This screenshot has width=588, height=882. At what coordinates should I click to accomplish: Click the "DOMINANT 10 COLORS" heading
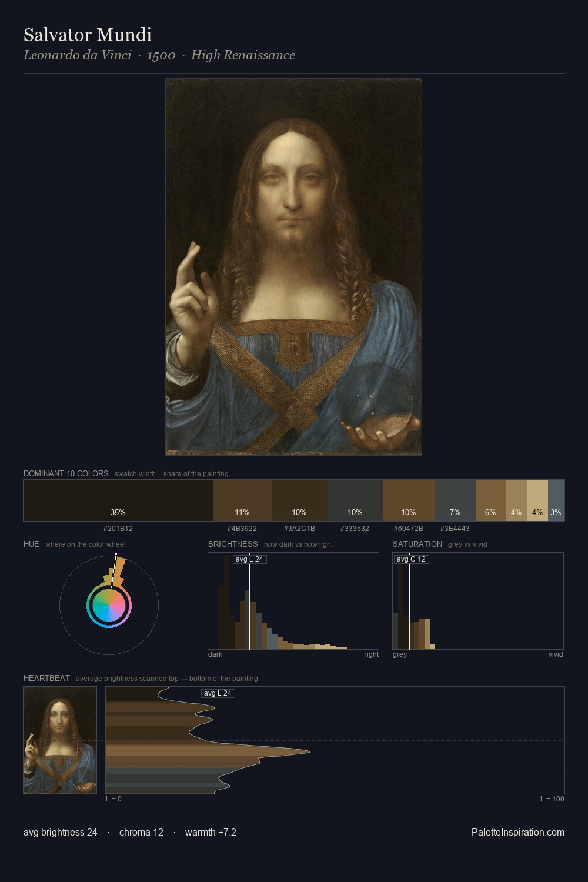(x=66, y=473)
